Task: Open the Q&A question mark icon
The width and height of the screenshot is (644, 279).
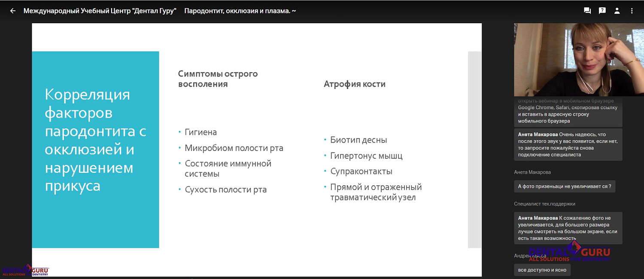Action: 602,11
